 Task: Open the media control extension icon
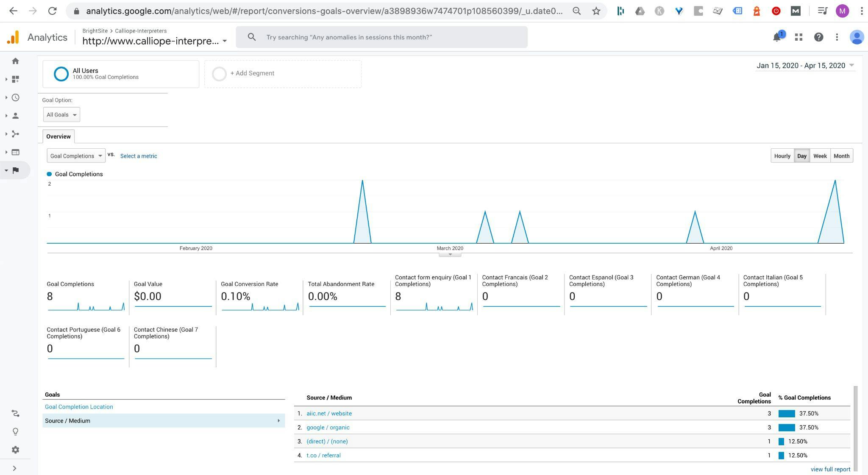click(x=823, y=11)
